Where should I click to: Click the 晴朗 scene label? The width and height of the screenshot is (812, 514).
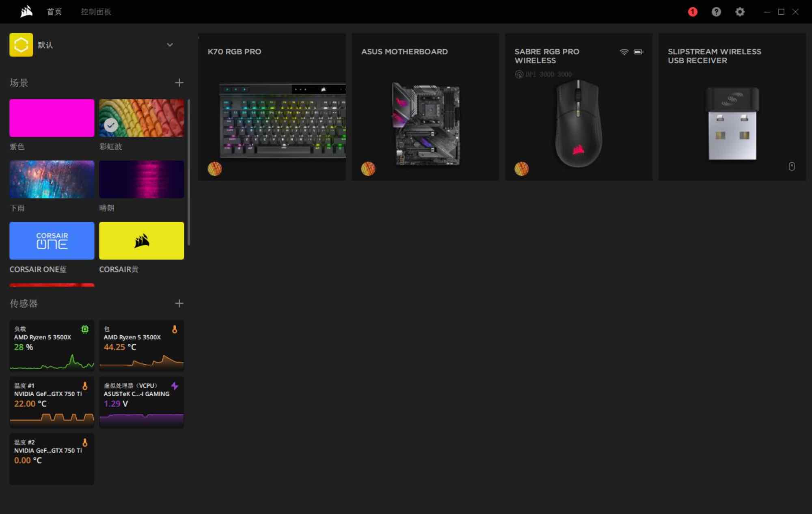coord(107,208)
